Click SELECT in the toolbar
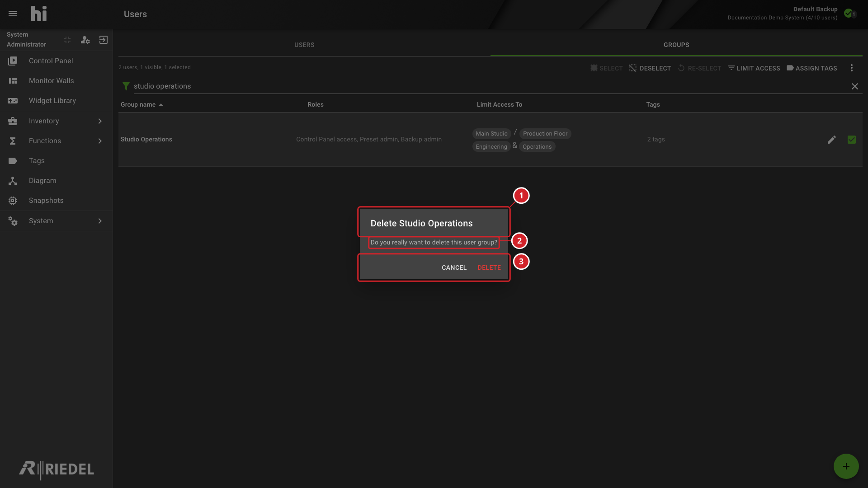This screenshot has height=488, width=868. [x=607, y=68]
